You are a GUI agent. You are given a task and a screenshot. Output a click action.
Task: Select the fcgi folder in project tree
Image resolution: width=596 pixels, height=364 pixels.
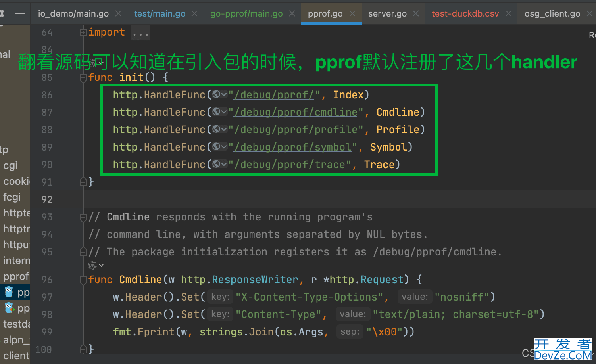pos(12,197)
